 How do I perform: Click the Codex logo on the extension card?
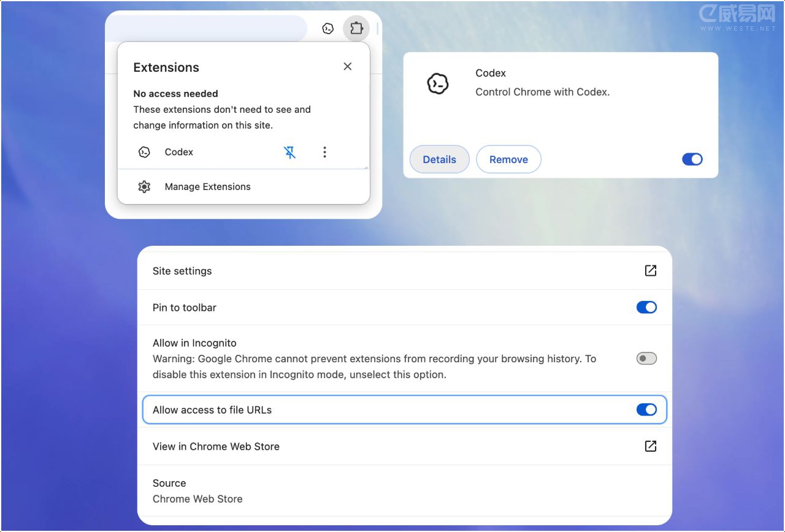pyautogui.click(x=438, y=83)
